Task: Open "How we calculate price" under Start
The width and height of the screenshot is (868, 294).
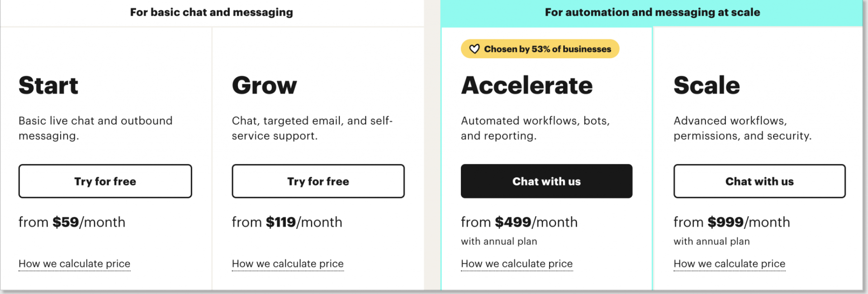Action: tap(74, 263)
